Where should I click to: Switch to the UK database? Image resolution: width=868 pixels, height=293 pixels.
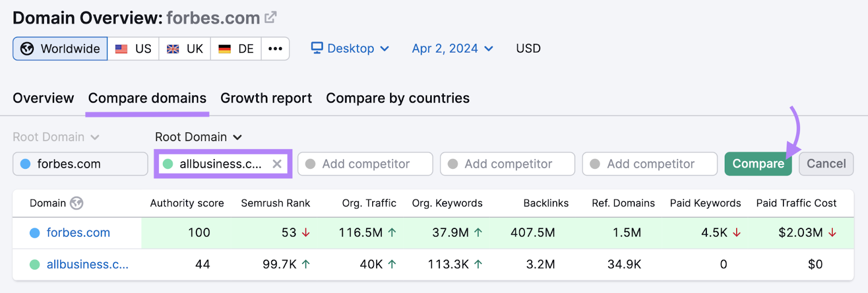185,49
